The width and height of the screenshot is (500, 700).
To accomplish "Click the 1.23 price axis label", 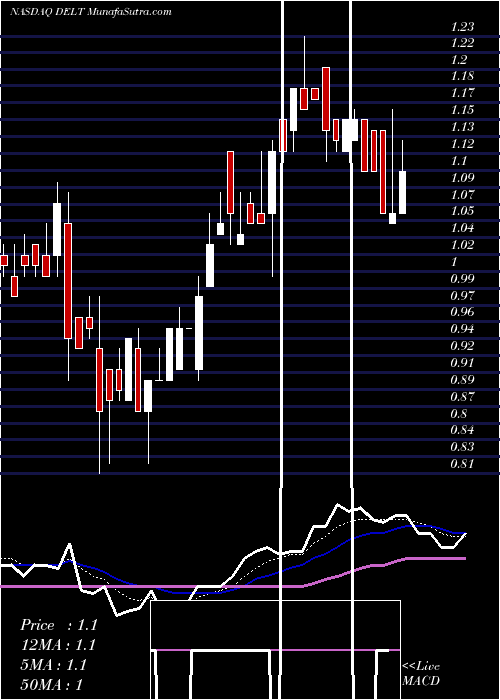I will pos(462,27).
